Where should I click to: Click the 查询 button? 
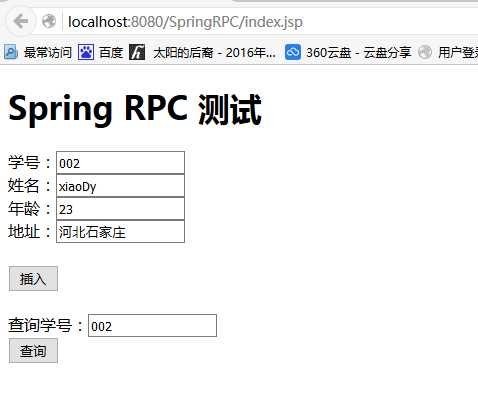(x=33, y=351)
